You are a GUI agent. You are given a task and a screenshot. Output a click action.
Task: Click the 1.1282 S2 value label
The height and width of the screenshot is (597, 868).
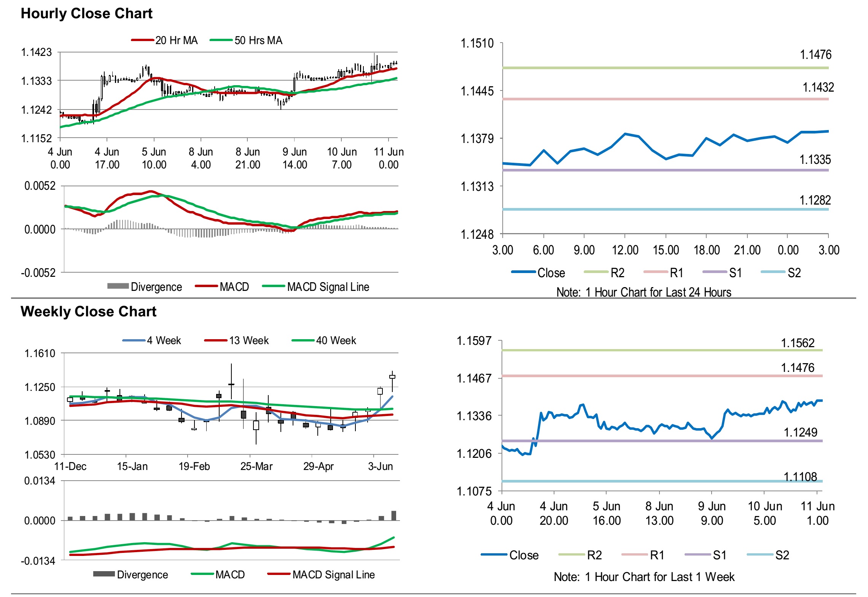tap(815, 200)
